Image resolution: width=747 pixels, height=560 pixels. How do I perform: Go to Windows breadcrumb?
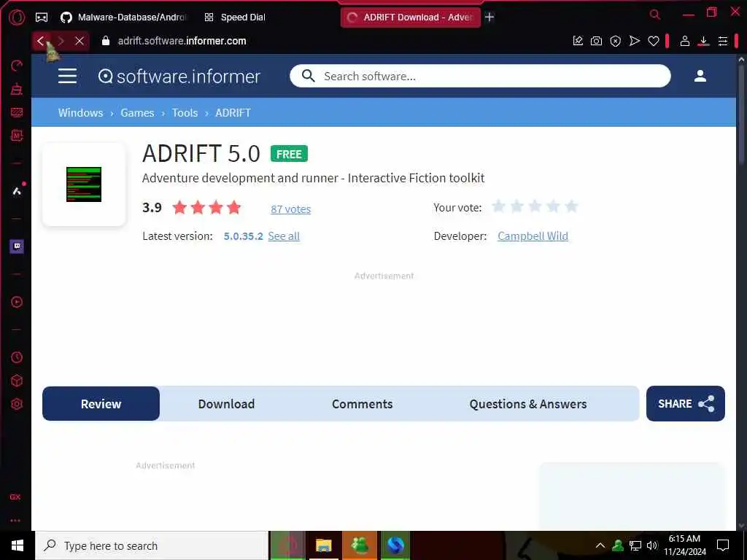[x=80, y=113]
